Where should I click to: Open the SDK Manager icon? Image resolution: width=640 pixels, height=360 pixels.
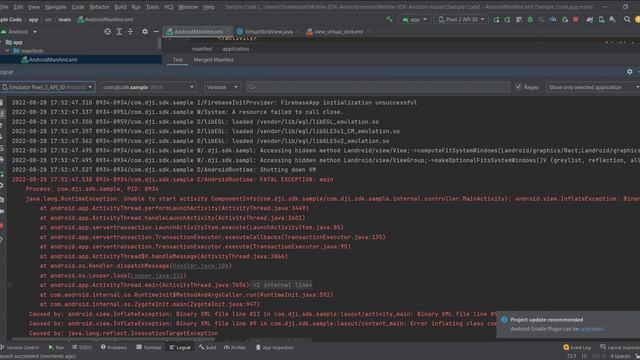(x=613, y=19)
